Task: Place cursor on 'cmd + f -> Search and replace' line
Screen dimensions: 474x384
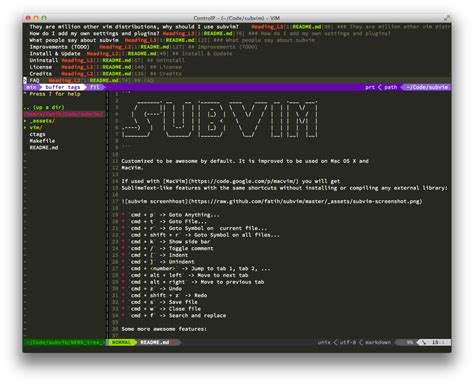Action: (174, 315)
